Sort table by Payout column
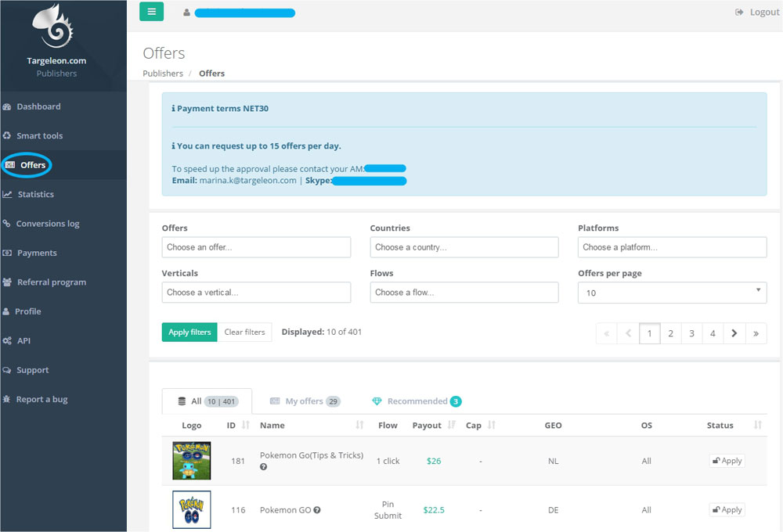The height and width of the screenshot is (532, 783). pyautogui.click(x=434, y=425)
